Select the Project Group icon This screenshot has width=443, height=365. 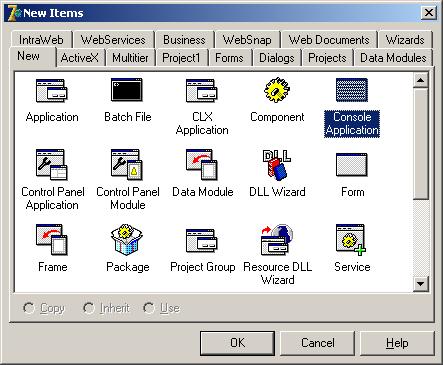202,240
